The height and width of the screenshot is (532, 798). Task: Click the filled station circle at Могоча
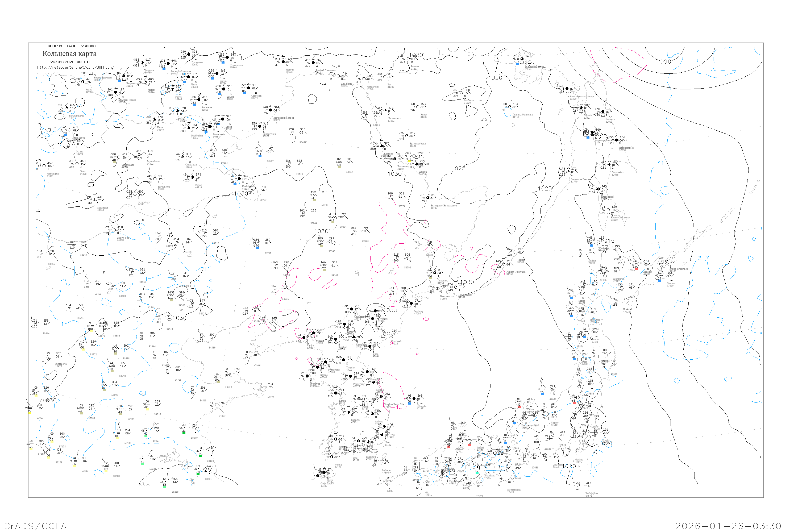[283, 62]
